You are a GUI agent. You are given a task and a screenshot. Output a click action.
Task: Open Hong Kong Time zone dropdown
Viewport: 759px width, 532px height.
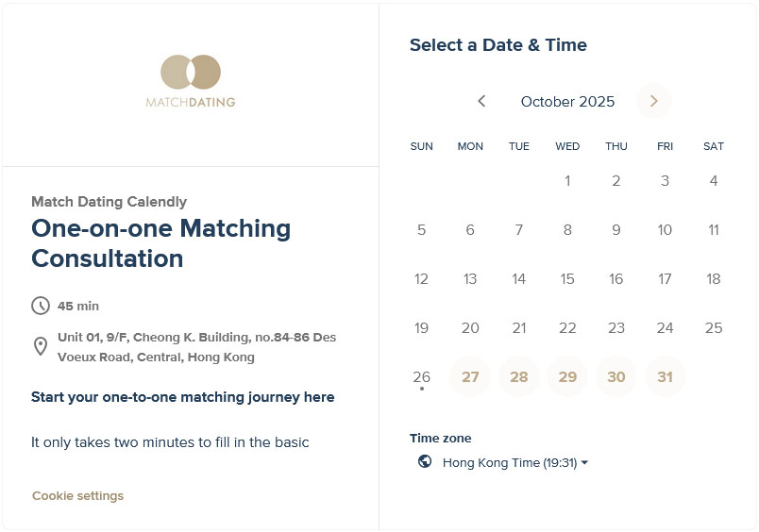(x=515, y=463)
